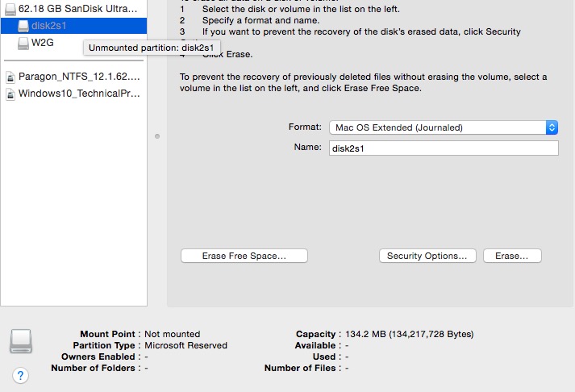This screenshot has height=392, width=575.
Task: Open help with the question mark button
Action: tap(20, 376)
